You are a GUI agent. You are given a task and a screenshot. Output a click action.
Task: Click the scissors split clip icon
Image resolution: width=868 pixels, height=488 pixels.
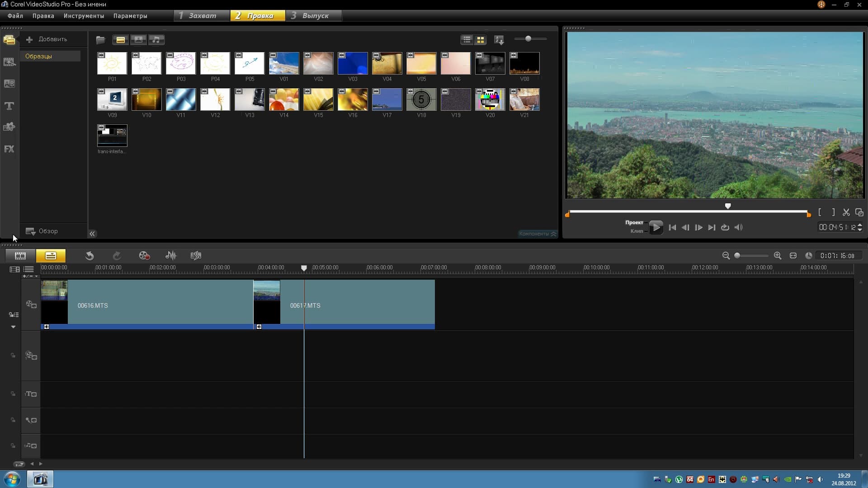coord(846,212)
